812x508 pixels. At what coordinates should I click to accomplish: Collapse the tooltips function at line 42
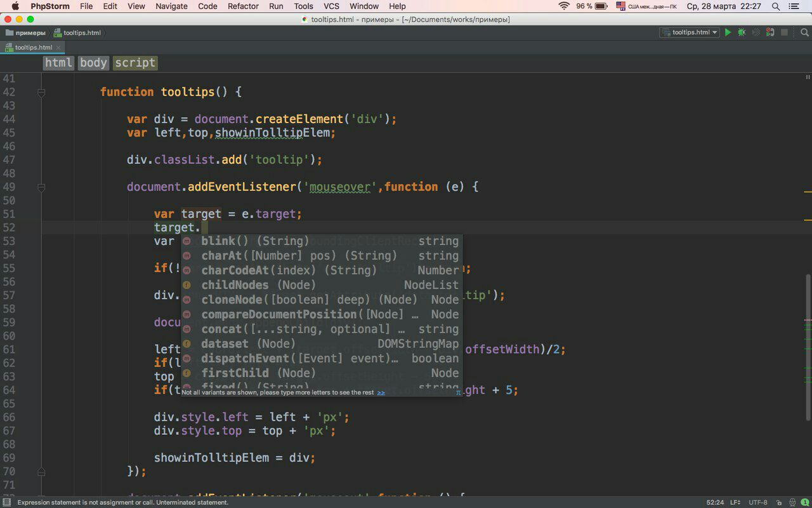click(41, 92)
